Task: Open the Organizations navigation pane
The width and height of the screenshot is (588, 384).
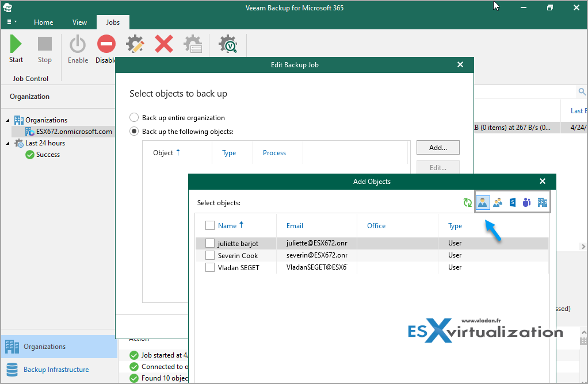Action: [x=59, y=347]
